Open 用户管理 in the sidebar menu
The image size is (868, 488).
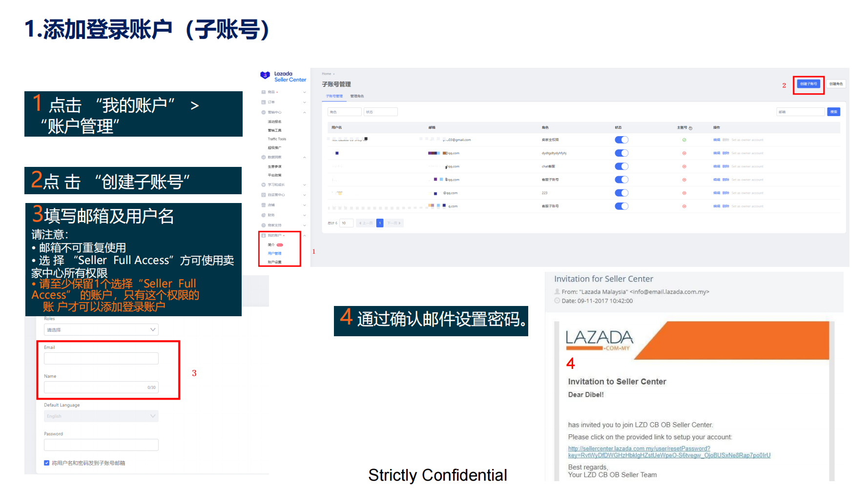pos(275,253)
